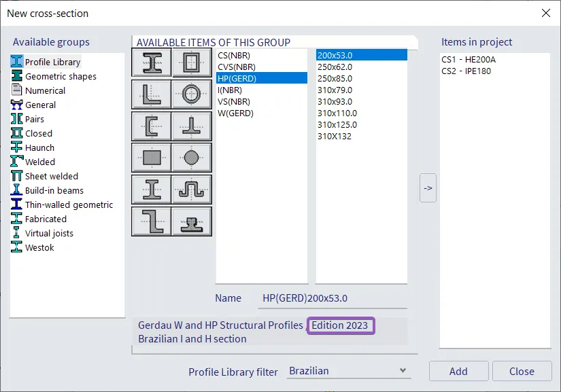This screenshot has width=561, height=392.
Task: Select CS2 - IPE180 in project items
Action: point(469,71)
